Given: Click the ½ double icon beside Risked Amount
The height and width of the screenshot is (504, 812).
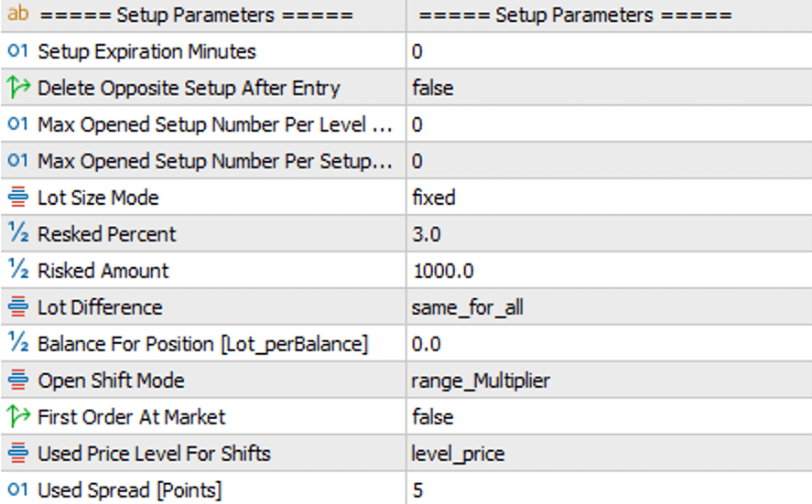Looking at the screenshot, I should (18, 270).
